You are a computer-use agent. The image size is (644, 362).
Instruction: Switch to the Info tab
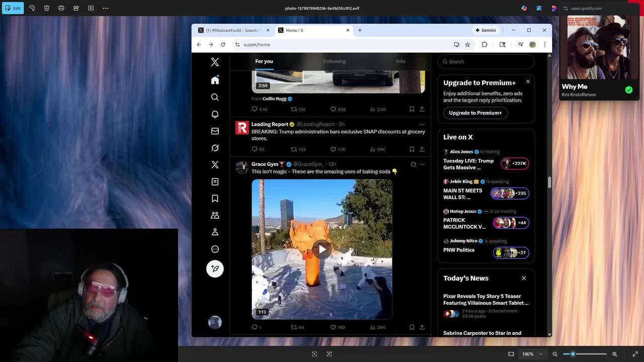coord(400,61)
